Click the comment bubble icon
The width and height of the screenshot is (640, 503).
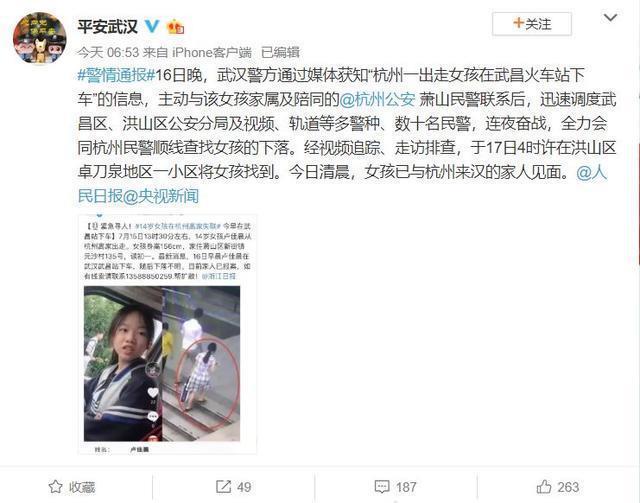coord(382,487)
